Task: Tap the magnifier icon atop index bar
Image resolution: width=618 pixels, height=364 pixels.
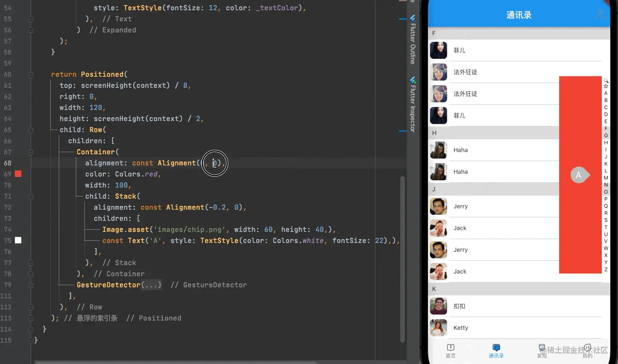Action: [606, 80]
